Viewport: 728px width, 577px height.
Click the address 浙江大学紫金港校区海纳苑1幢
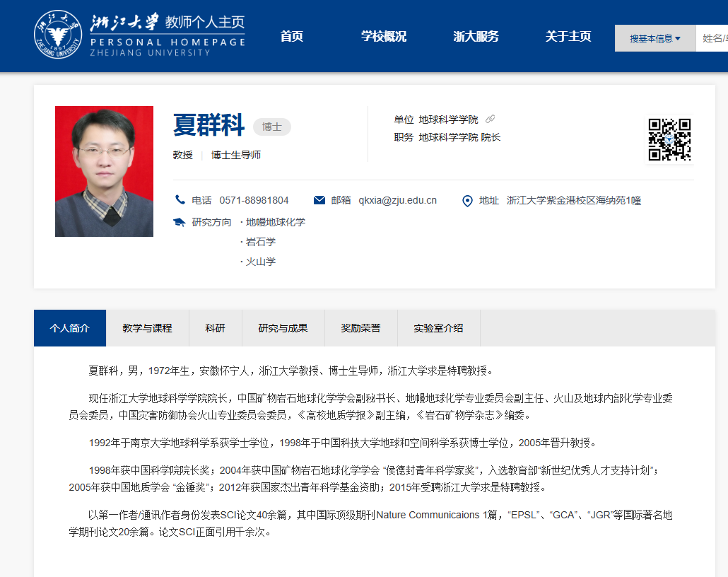[x=574, y=200]
